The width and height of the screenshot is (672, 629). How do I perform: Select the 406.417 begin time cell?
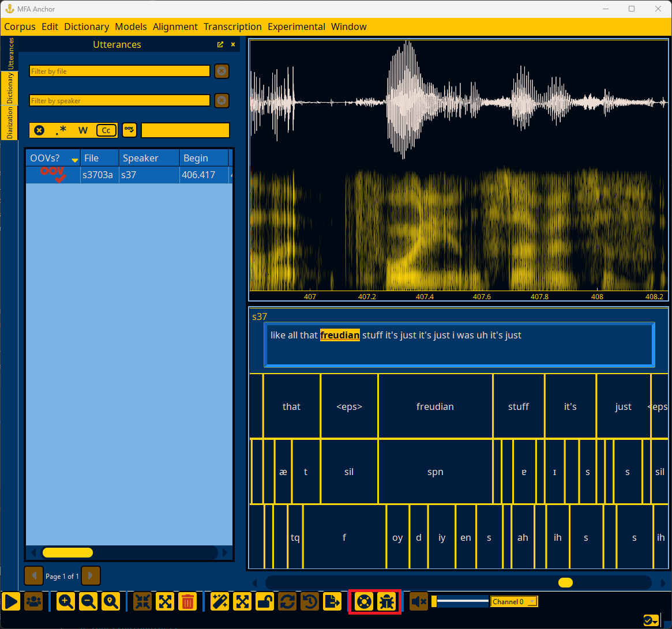click(x=204, y=175)
